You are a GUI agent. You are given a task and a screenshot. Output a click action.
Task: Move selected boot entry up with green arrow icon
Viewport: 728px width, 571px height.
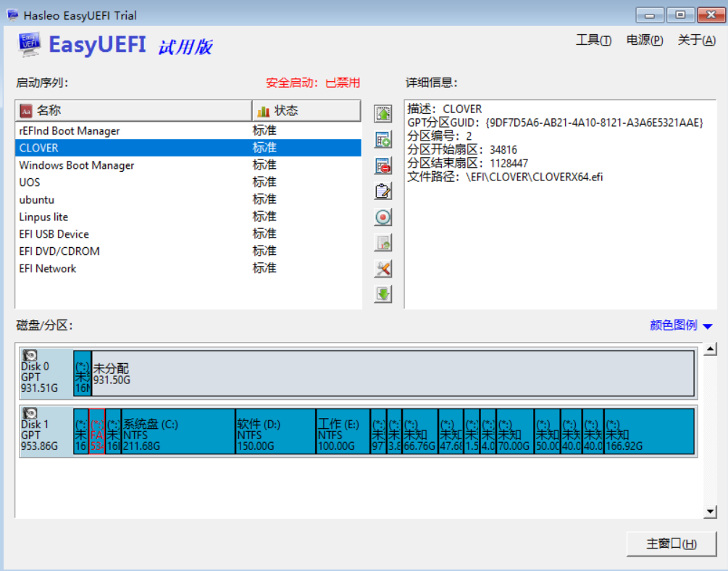point(383,113)
